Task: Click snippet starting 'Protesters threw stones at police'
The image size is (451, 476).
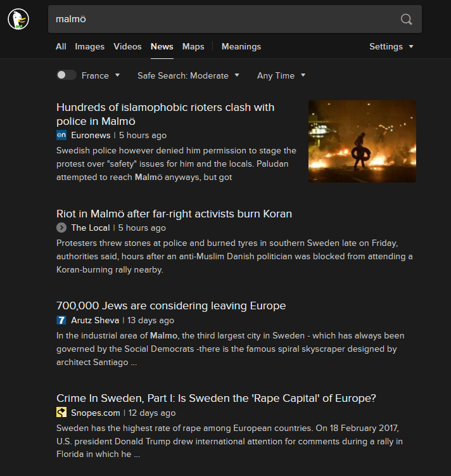Action: click(234, 257)
